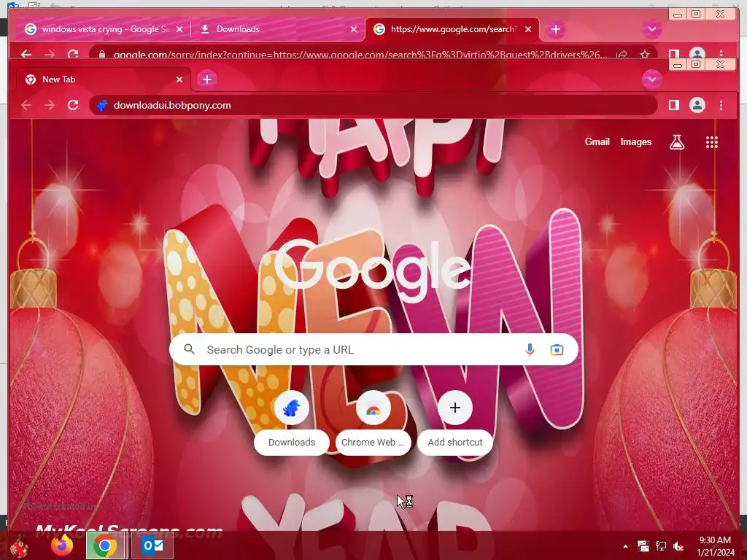
Task: Open the Gmail link
Action: coord(597,142)
